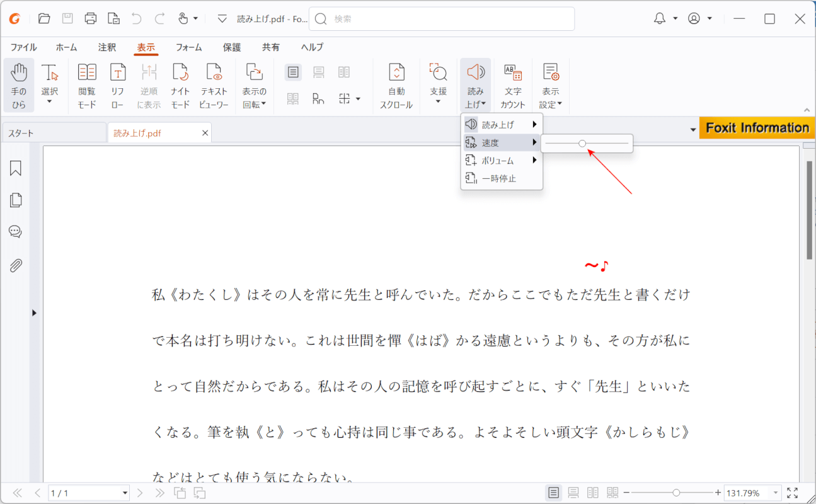Click 一時停止 to pause reading
The image size is (816, 504).
(x=502, y=178)
